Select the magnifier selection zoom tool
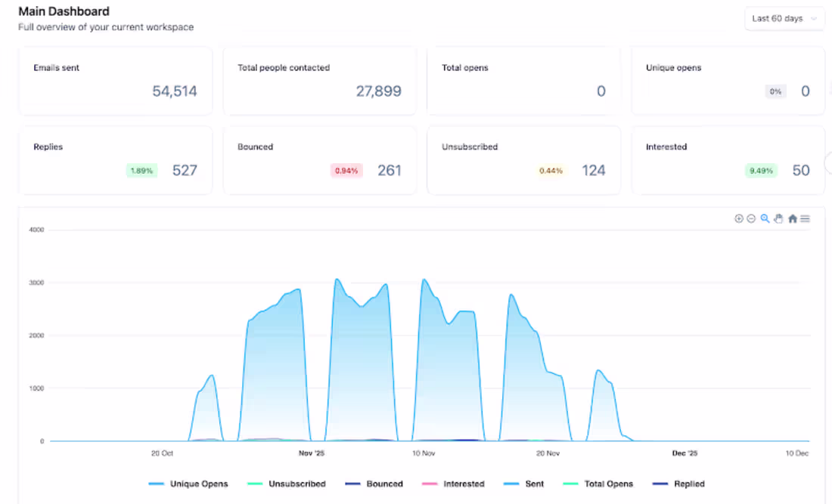 click(x=765, y=218)
